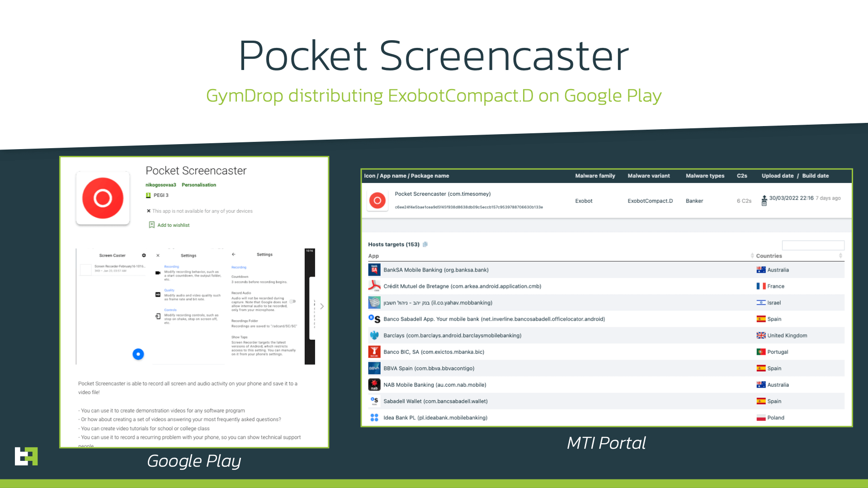This screenshot has height=488, width=868.
Task: Expand next screenshot with right chevron
Action: (321, 306)
